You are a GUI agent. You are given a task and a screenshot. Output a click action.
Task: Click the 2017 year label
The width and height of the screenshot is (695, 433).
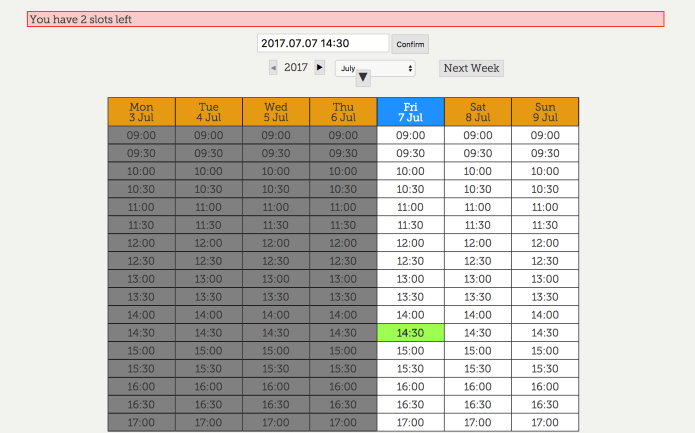point(296,67)
